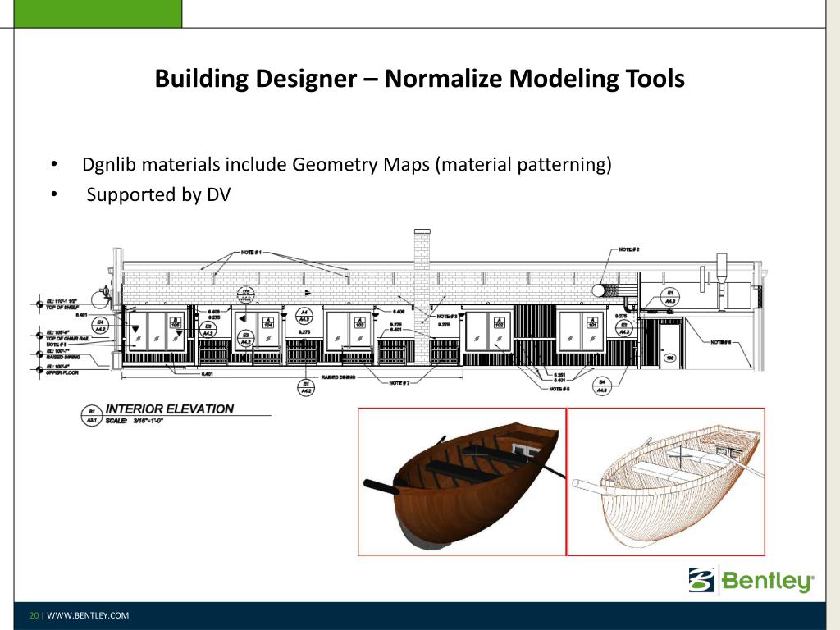Select the bullet about Dgnlib materials Geometry Maps
The width and height of the screenshot is (840, 630).
[347, 164]
